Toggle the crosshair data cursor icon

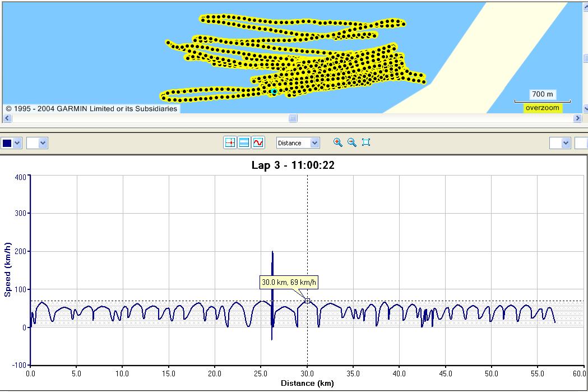[x=230, y=143]
